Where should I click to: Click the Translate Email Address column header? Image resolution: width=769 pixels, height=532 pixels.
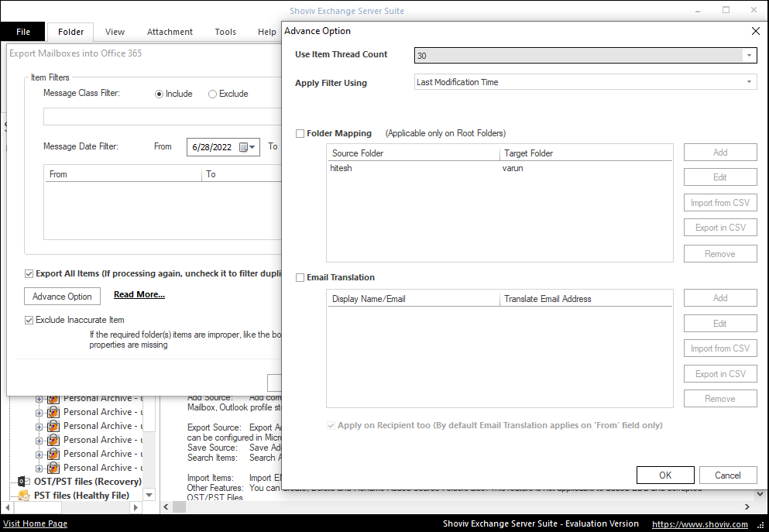(586, 299)
